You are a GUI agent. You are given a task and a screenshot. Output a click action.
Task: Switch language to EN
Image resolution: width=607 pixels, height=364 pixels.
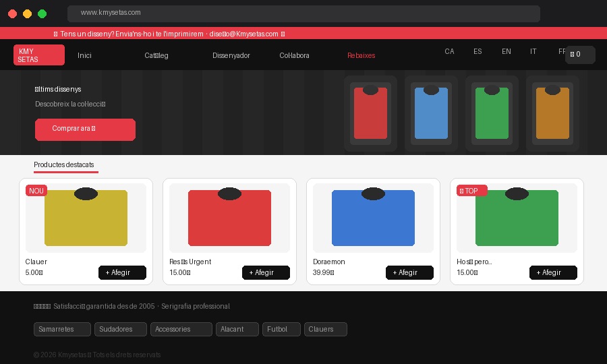pyautogui.click(x=507, y=51)
